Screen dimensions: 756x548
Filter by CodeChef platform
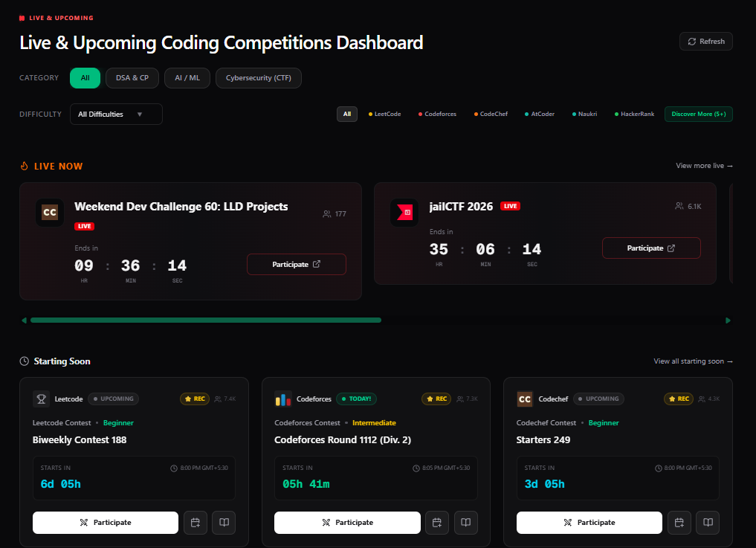pyautogui.click(x=491, y=115)
